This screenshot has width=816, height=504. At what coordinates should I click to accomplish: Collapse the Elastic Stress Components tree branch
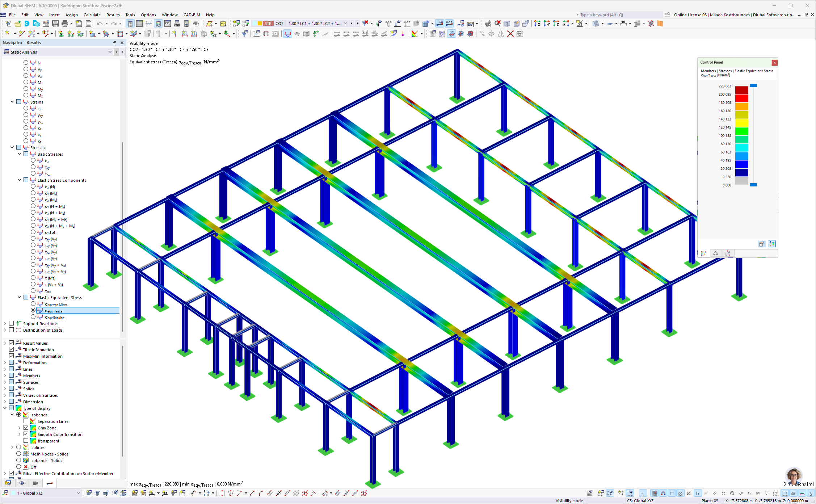19,180
